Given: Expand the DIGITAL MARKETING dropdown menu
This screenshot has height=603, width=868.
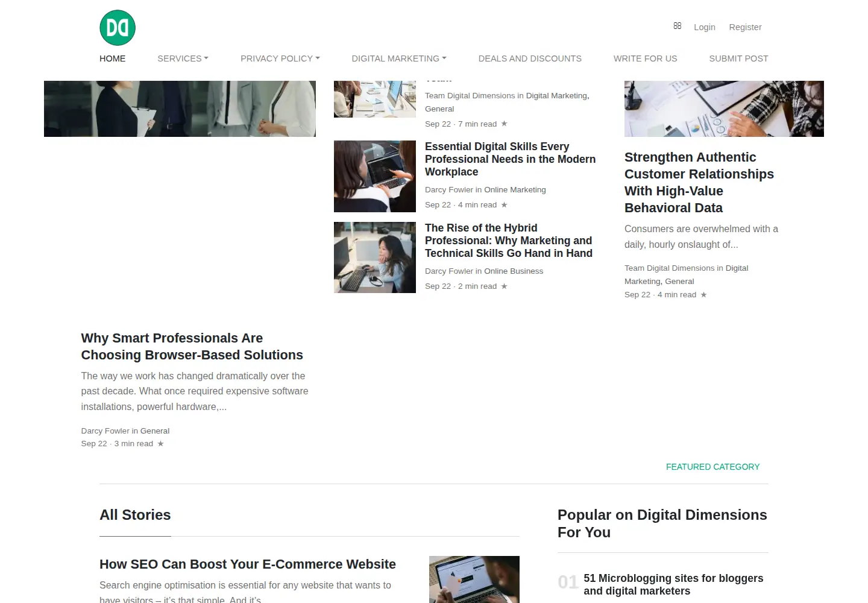Looking at the screenshot, I should click(x=399, y=58).
